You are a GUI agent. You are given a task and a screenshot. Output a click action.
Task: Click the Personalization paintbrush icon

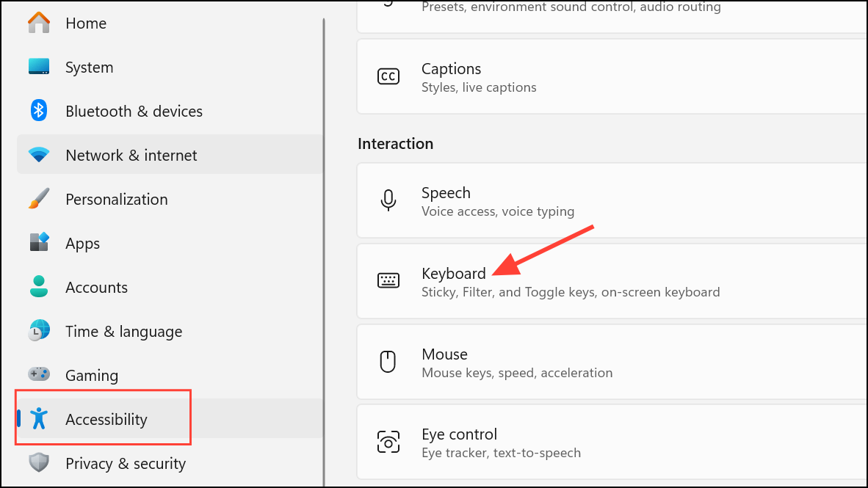(x=38, y=199)
